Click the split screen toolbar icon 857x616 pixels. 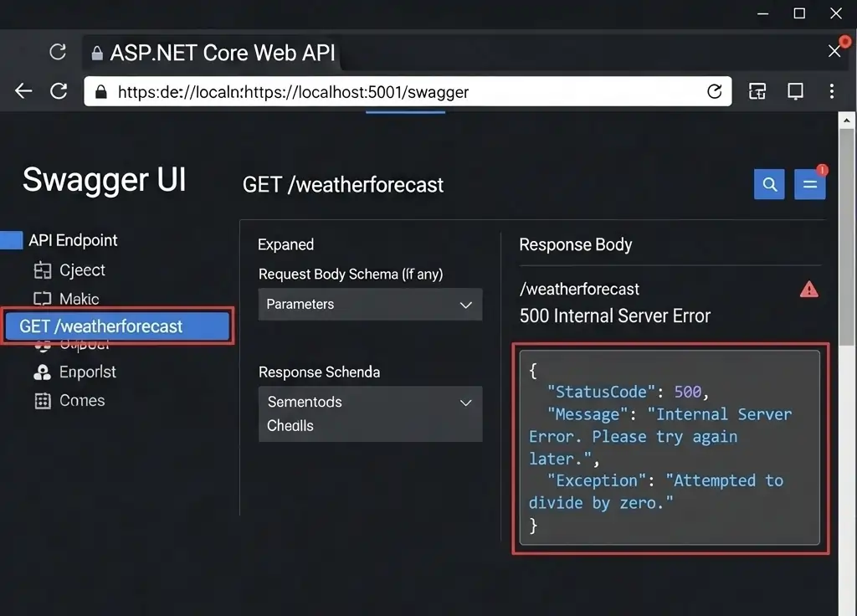click(x=795, y=91)
